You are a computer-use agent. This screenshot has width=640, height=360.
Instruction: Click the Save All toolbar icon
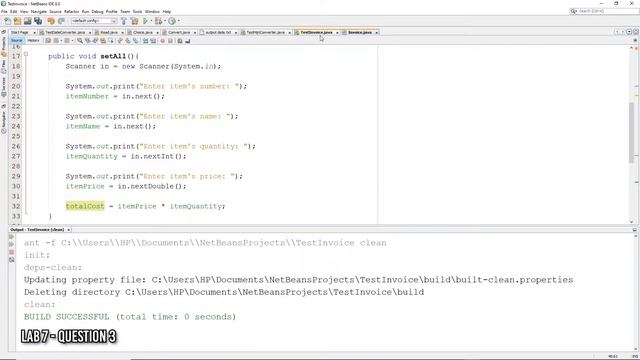[38, 21]
